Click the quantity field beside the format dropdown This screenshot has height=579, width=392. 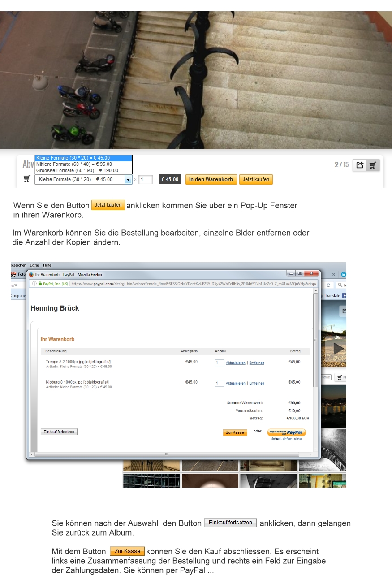coord(146,179)
